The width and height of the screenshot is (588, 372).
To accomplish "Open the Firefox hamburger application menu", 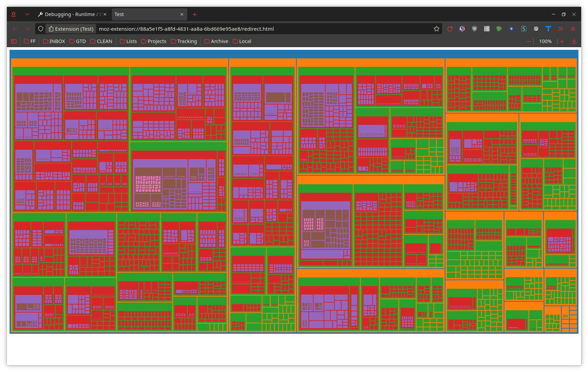I will coord(573,29).
